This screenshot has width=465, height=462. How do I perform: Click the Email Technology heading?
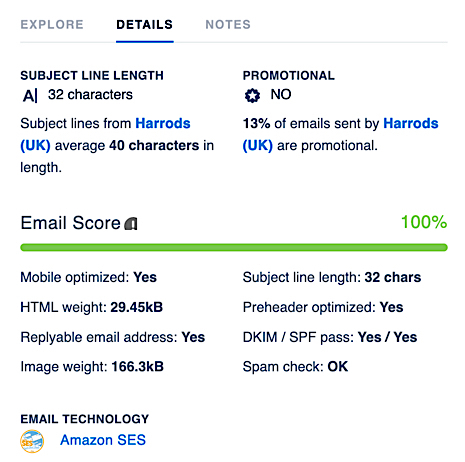pos(85,419)
